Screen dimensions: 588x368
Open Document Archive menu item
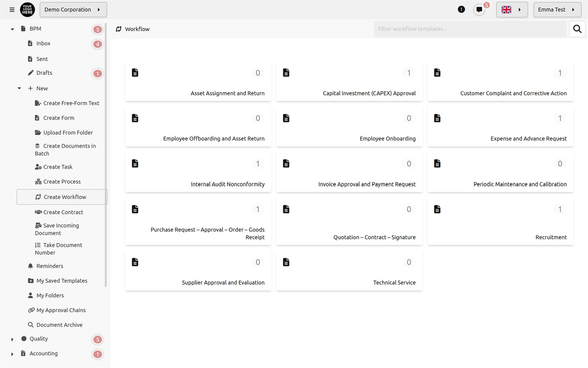coord(59,325)
